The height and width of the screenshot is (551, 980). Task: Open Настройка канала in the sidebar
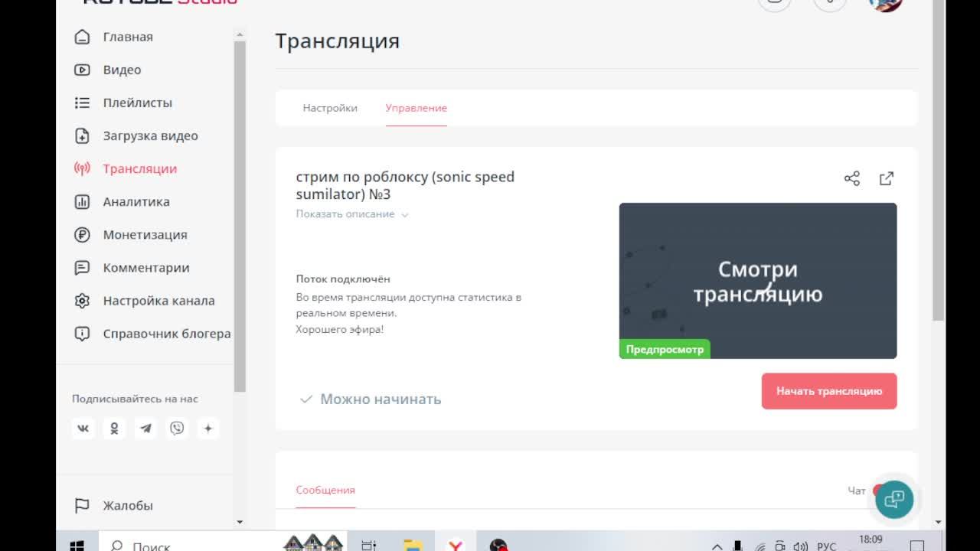pyautogui.click(x=159, y=301)
